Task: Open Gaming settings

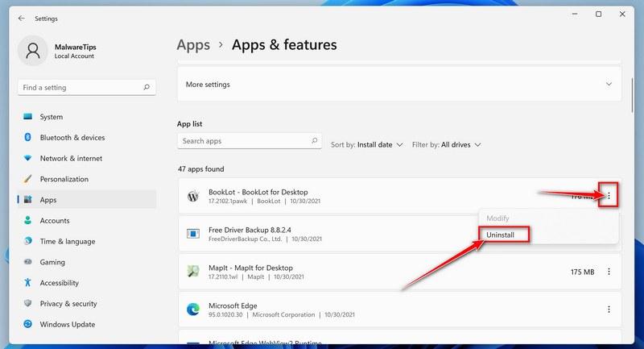Action: 87,262
